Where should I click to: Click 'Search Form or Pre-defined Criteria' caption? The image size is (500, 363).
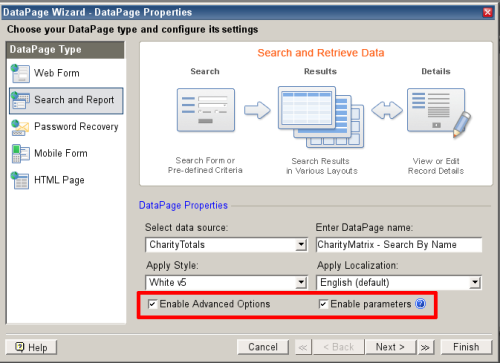pos(205,165)
